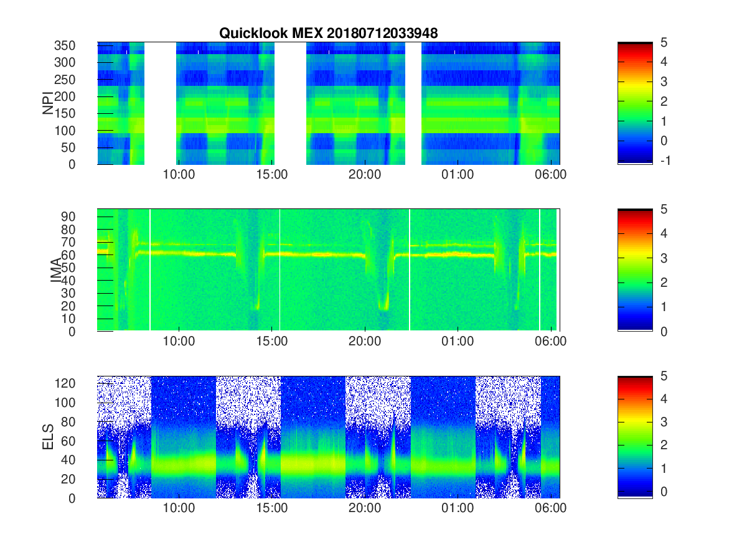
Task: Click inside the IMA spectrogram plot
Action: [x=328, y=270]
